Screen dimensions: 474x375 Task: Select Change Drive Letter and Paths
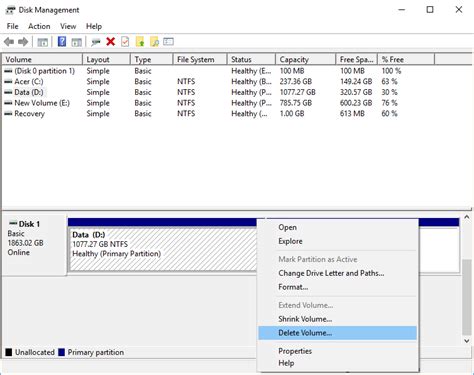point(337,273)
